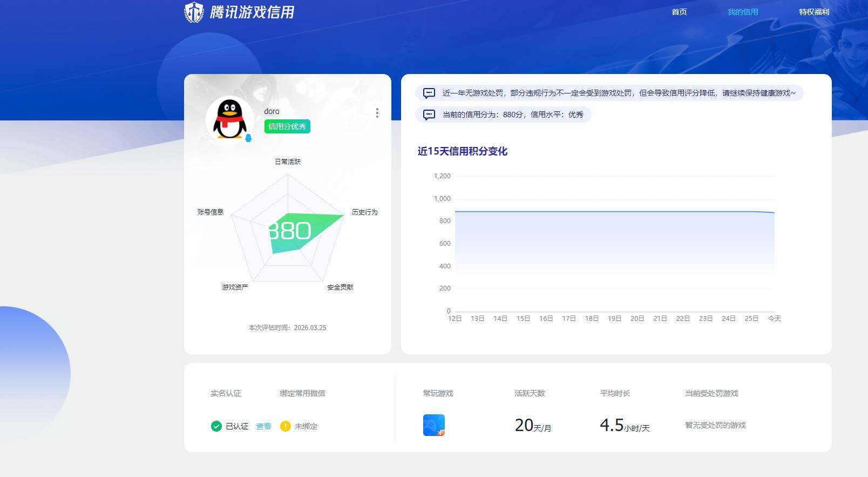Click the 近一年无游戏处罚 notice text
The height and width of the screenshot is (477, 868).
619,93
